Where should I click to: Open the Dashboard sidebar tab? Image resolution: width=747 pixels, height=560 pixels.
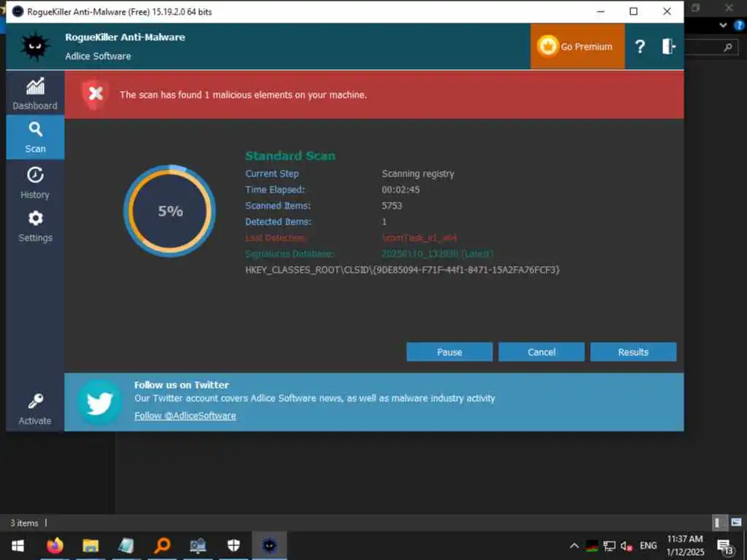click(35, 93)
